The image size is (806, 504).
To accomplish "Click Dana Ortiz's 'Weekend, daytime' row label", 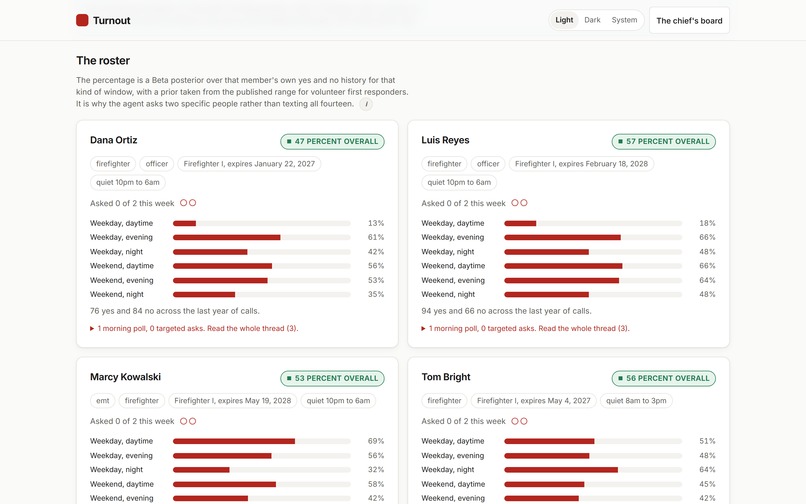I will [x=122, y=266].
